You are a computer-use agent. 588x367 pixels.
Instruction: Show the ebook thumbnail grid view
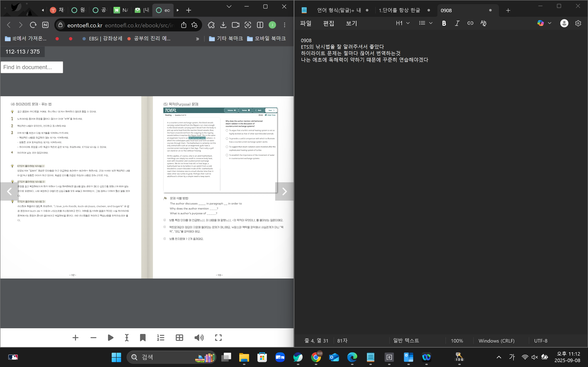coord(179,338)
